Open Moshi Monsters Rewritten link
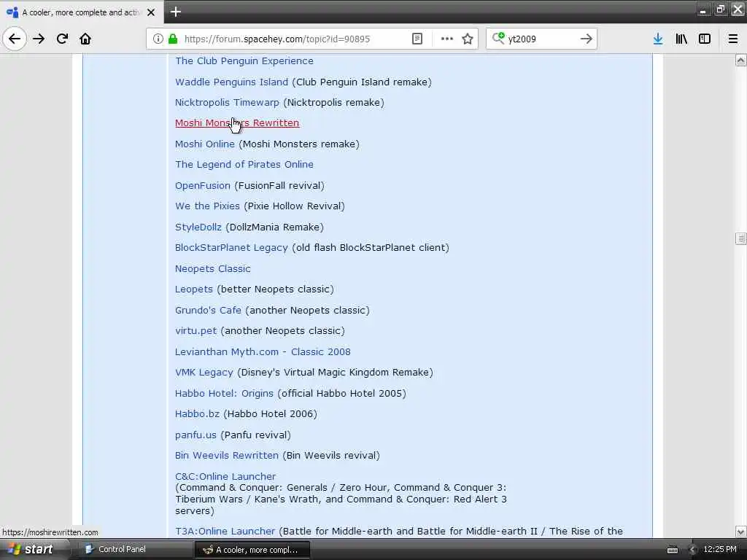 tap(237, 122)
